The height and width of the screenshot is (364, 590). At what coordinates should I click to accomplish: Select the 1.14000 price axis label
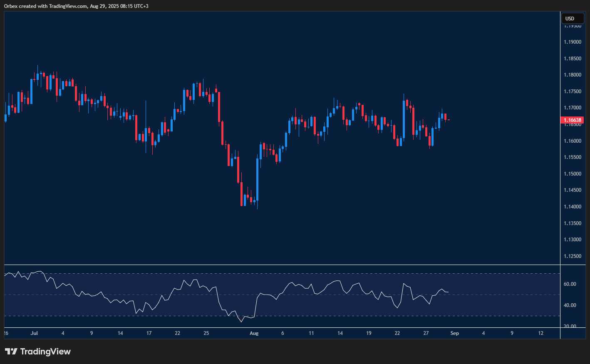pos(573,207)
